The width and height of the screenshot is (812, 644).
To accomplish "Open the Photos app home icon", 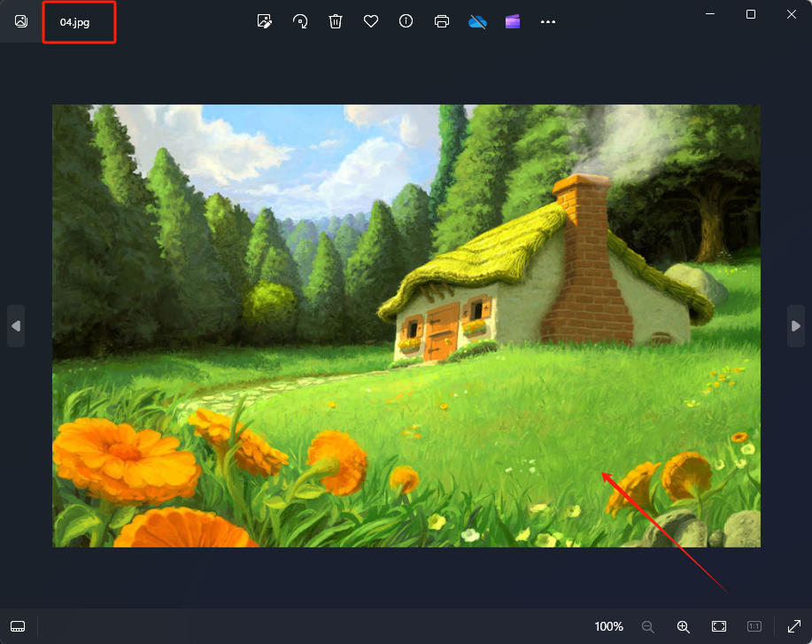I will point(20,21).
